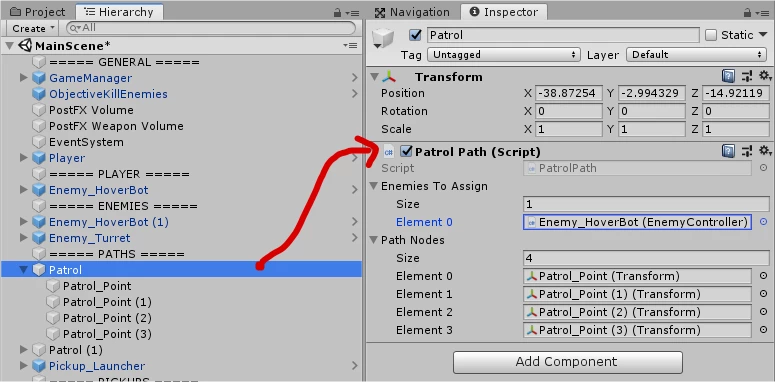Click the GameObject cube icon in Inspector
Screen dimensions: 775x382
(x=383, y=37)
